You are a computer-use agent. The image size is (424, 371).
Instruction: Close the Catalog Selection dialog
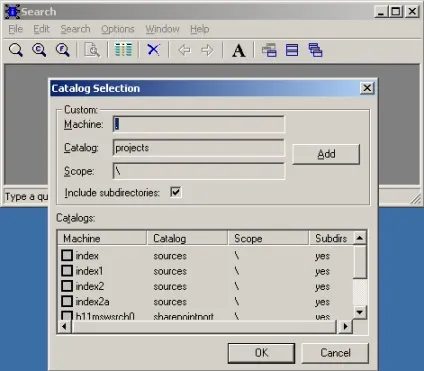coord(367,88)
